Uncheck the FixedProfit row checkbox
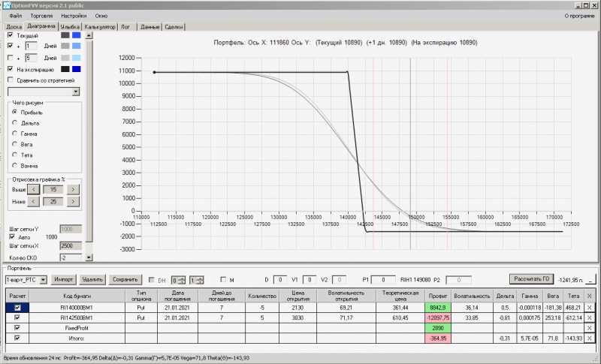Screen dimensions: 601x364 click(17, 328)
